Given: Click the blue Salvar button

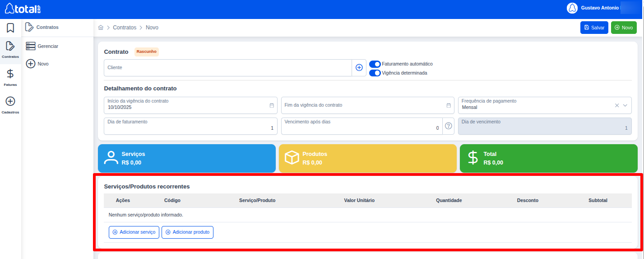Looking at the screenshot, I should tap(594, 28).
